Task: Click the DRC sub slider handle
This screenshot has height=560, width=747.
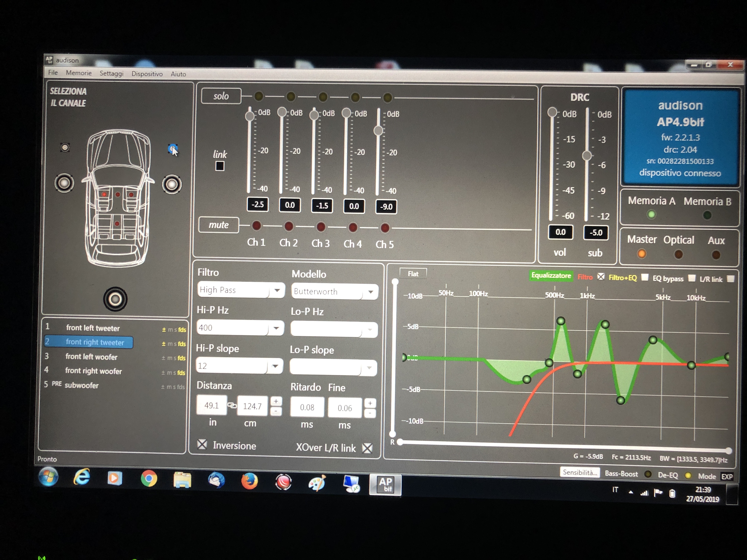Action: (587, 156)
